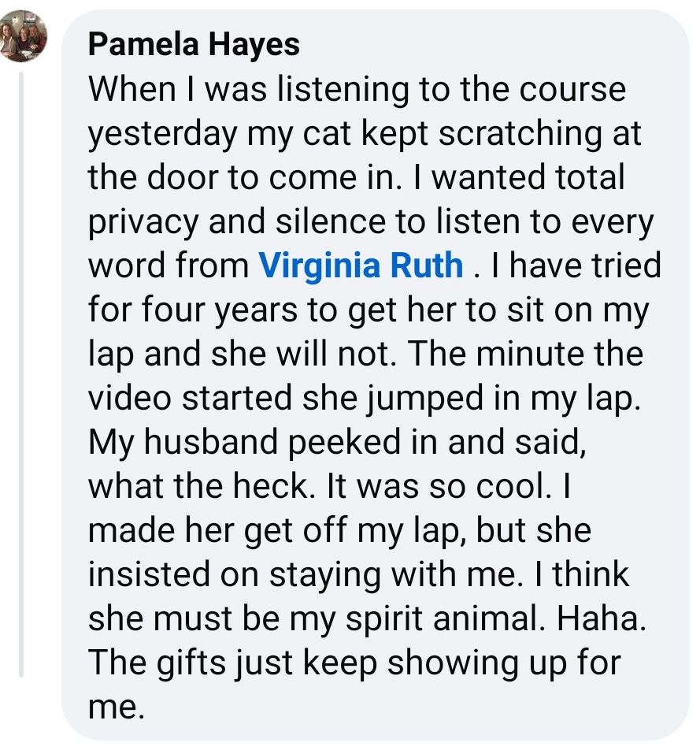Click the line 'My husband peeked in and said'

(x=337, y=442)
